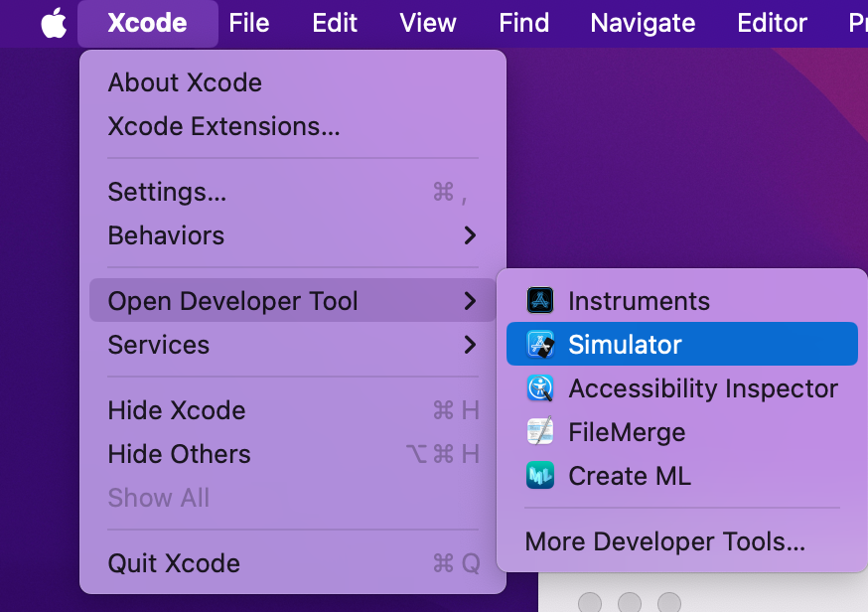Select the Services menu entry
Image resolution: width=868 pixels, height=612 pixels.
tap(293, 345)
